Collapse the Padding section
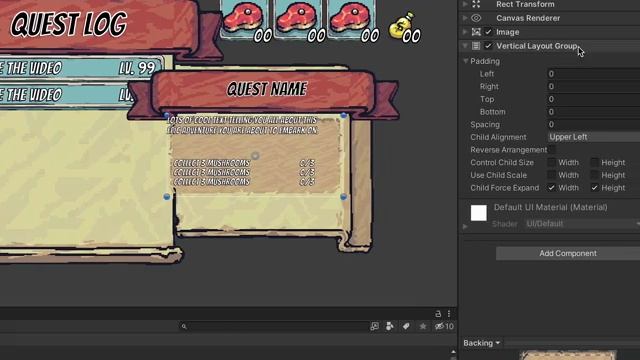 [466, 61]
